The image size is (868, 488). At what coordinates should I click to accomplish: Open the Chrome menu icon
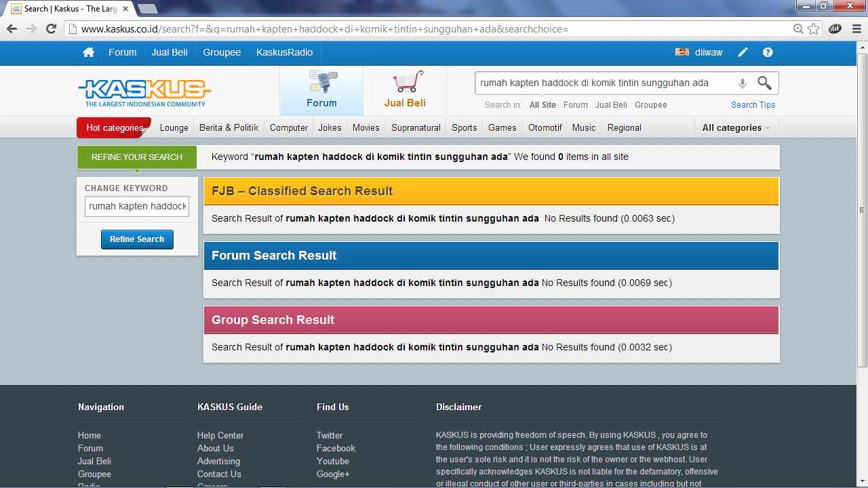[x=856, y=29]
